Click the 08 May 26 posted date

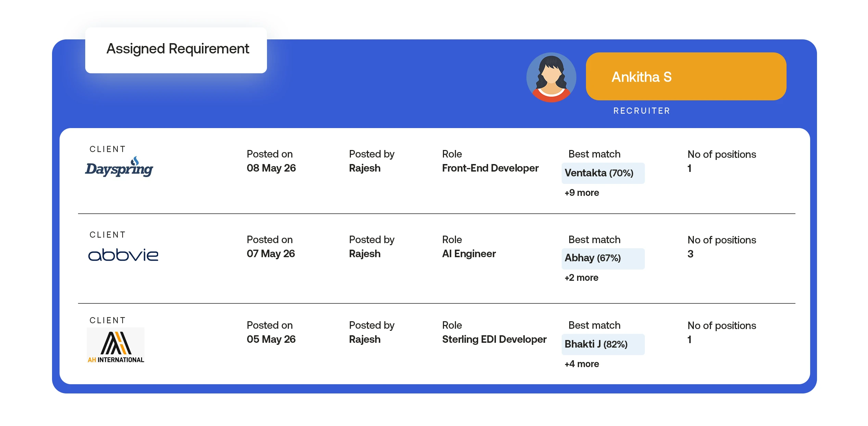(271, 168)
